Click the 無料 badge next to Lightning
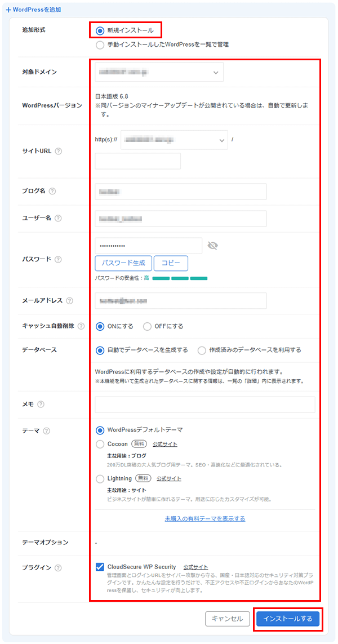This screenshot has width=338, height=644. coord(143,478)
